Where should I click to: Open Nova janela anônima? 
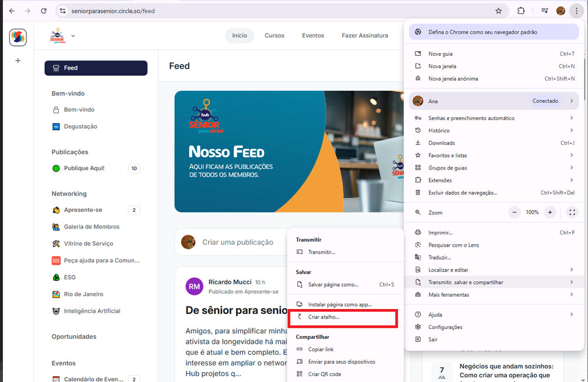click(x=494, y=78)
